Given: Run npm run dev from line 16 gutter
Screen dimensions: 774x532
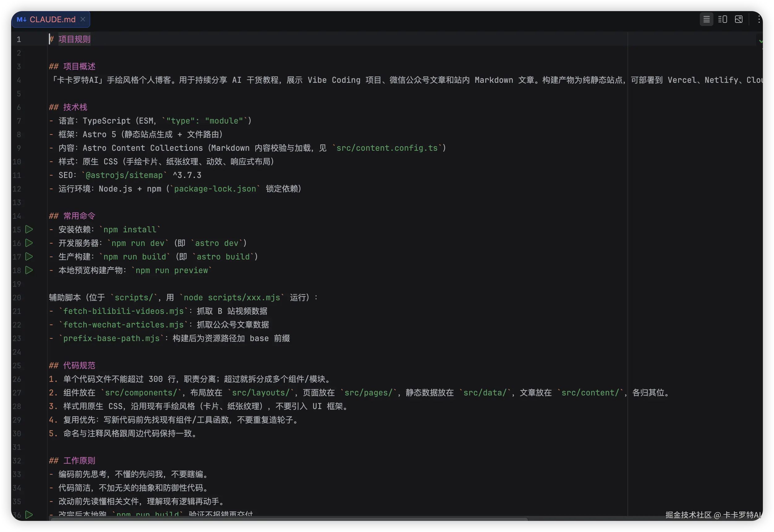Looking at the screenshot, I should point(29,243).
